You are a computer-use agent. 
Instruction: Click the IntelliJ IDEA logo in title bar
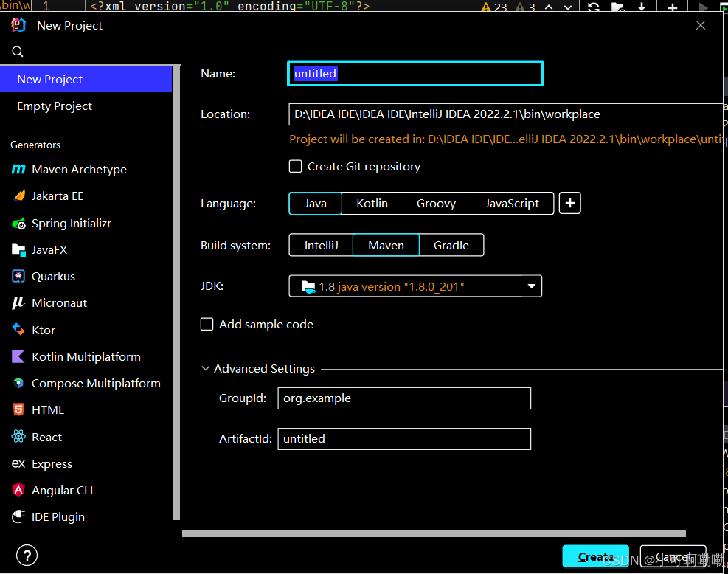point(18,25)
